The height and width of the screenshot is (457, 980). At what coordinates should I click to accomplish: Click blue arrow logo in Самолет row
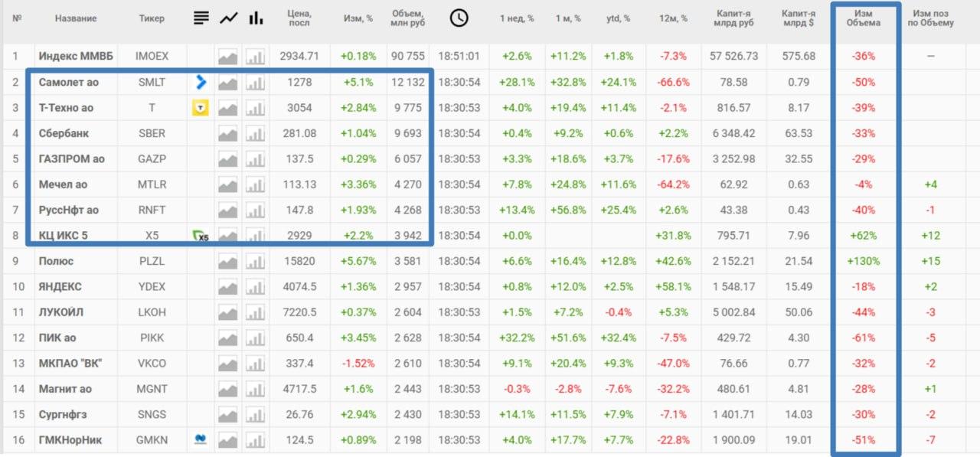pos(201,82)
